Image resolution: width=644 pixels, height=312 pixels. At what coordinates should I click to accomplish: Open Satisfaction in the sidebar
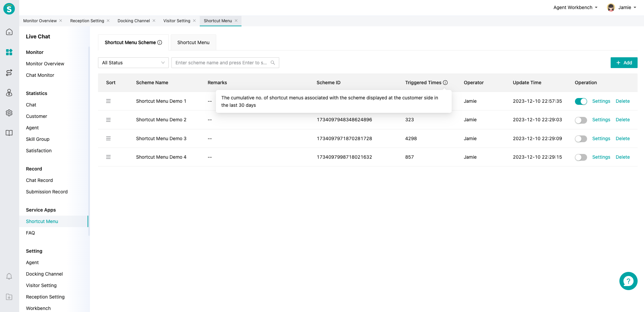click(39, 151)
